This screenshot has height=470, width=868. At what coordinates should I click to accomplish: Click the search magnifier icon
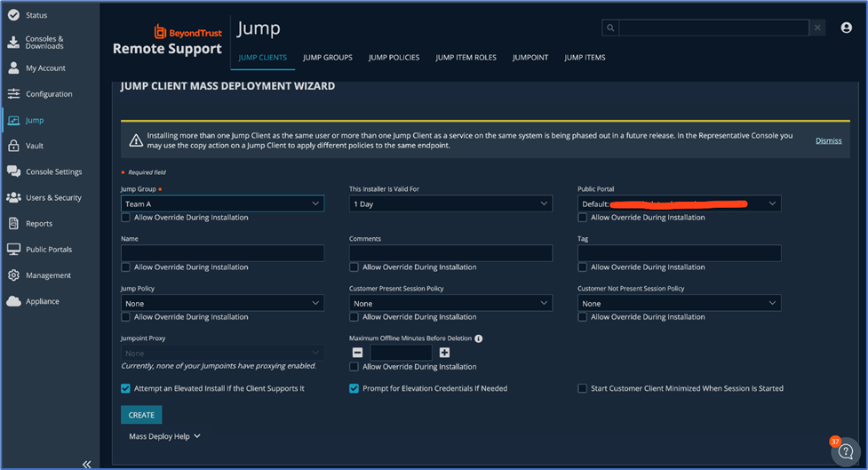pyautogui.click(x=610, y=28)
